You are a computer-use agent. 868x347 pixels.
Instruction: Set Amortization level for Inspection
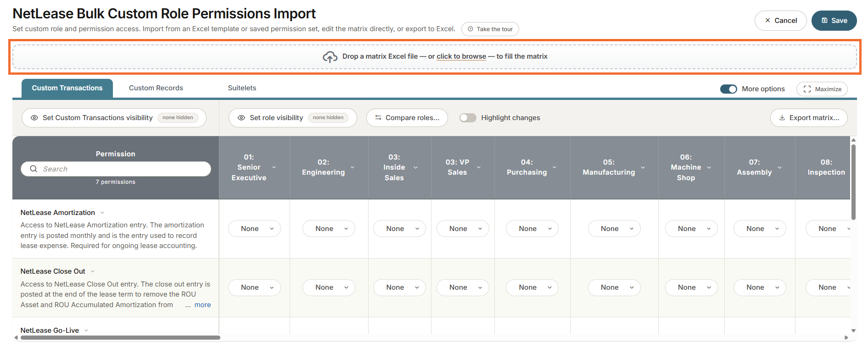[828, 229]
